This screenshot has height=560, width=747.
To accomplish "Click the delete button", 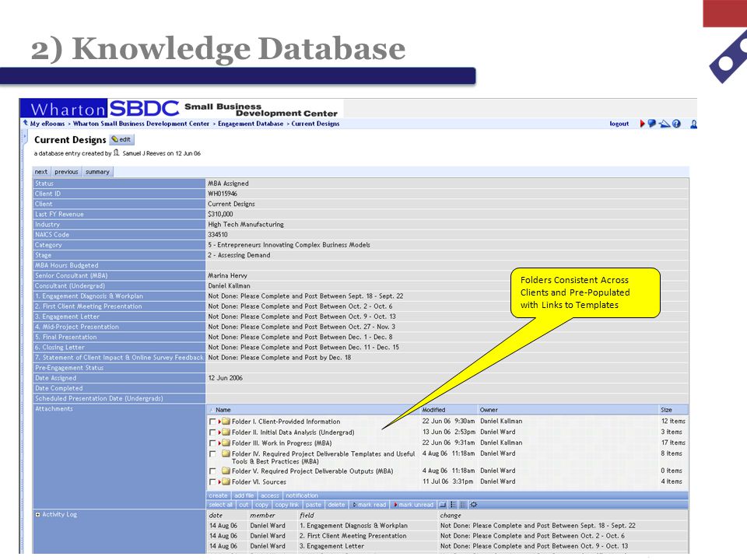I will pos(336,505).
